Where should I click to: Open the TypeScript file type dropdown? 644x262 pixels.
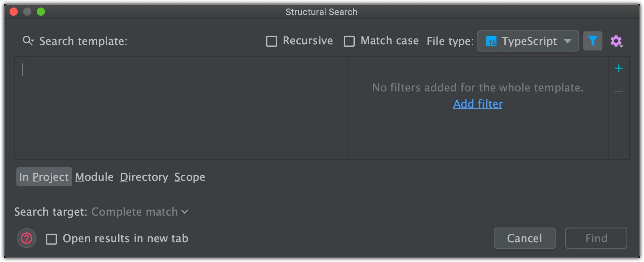[528, 41]
